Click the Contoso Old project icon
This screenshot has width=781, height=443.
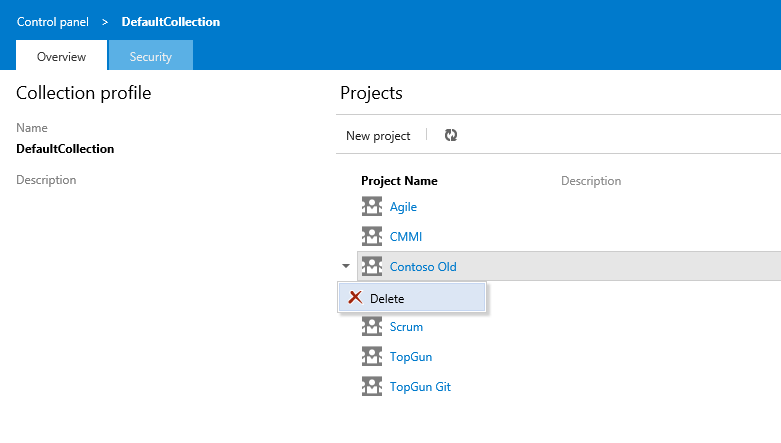pos(372,266)
